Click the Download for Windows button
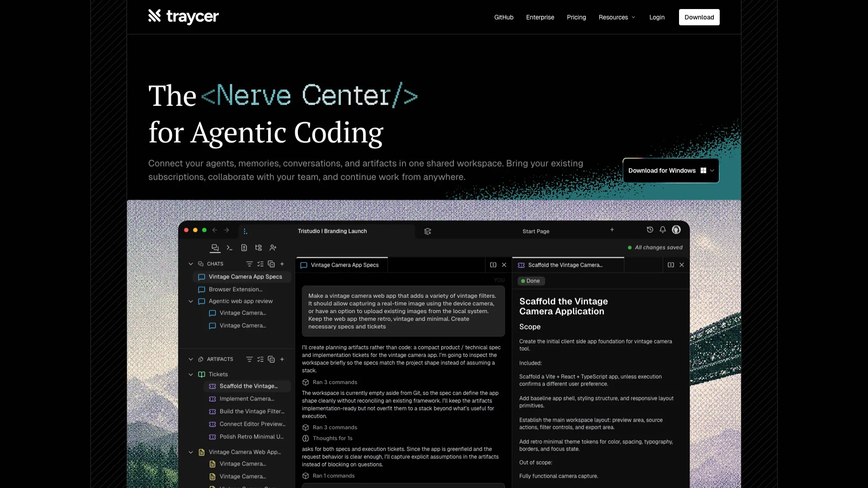The image size is (868, 488). click(x=671, y=170)
